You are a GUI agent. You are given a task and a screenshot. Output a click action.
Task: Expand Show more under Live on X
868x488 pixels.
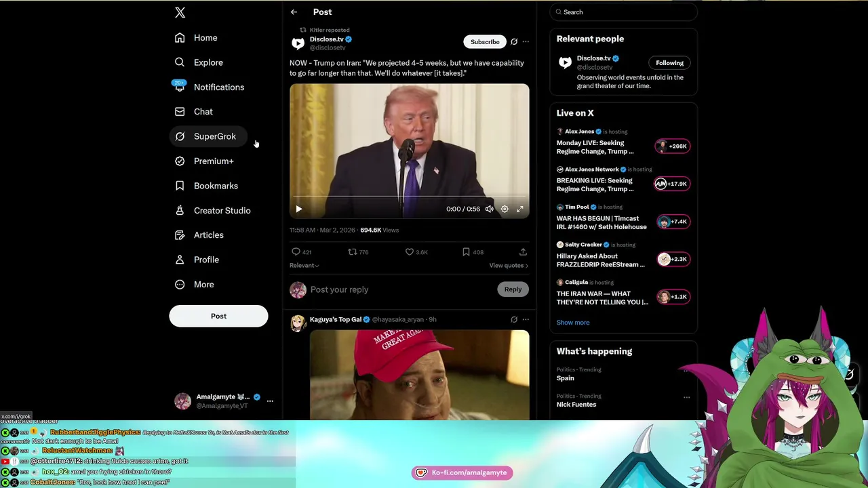(573, 323)
